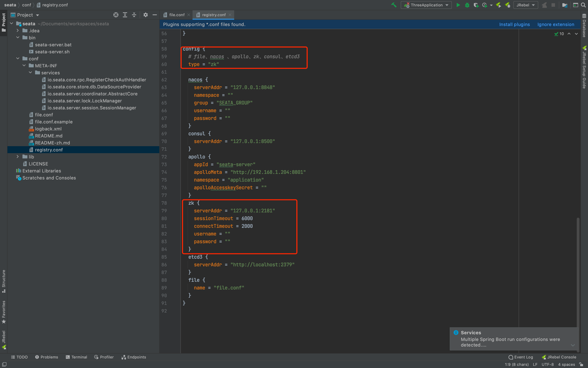The height and width of the screenshot is (368, 588).
Task: Open External Libraries node
Action: pyautogui.click(x=42, y=171)
